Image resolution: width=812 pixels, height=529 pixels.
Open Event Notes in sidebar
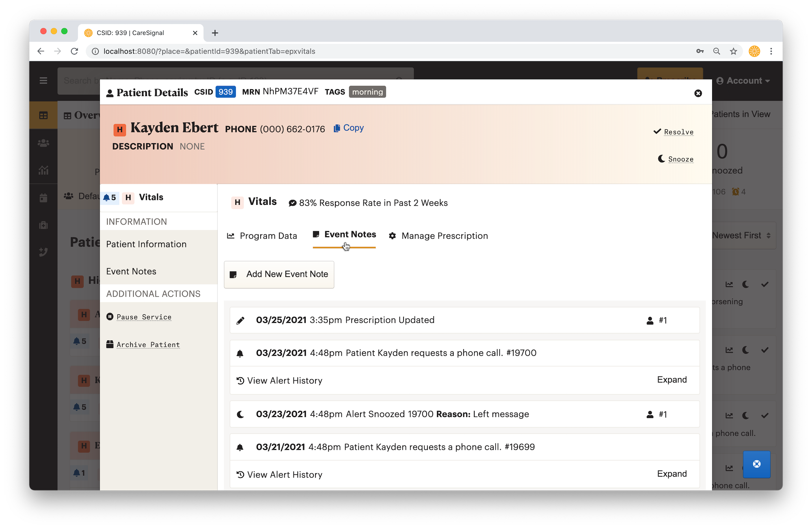(x=158, y=271)
